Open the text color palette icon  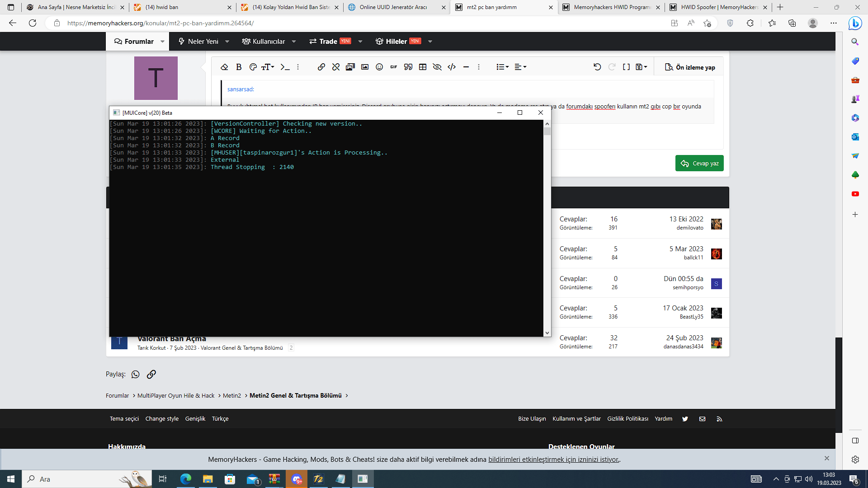click(253, 67)
